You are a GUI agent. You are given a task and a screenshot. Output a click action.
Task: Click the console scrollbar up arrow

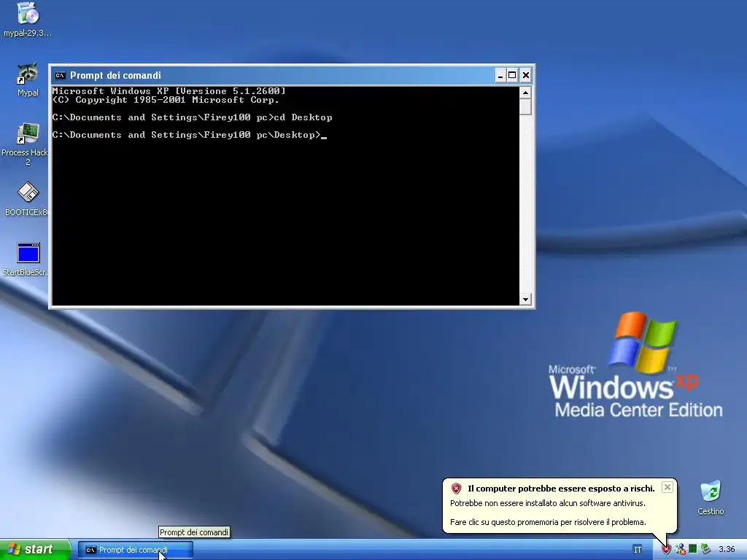[x=525, y=93]
